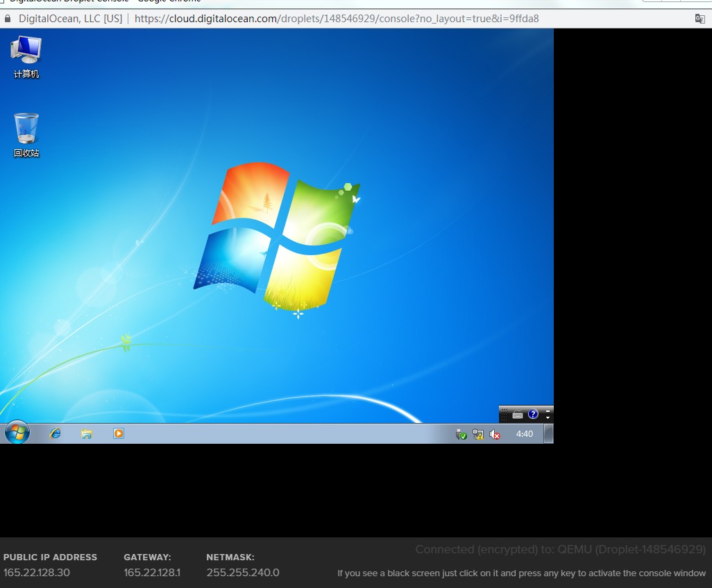Launch Windows Media Player from taskbar
The height and width of the screenshot is (588, 712).
[x=119, y=434]
